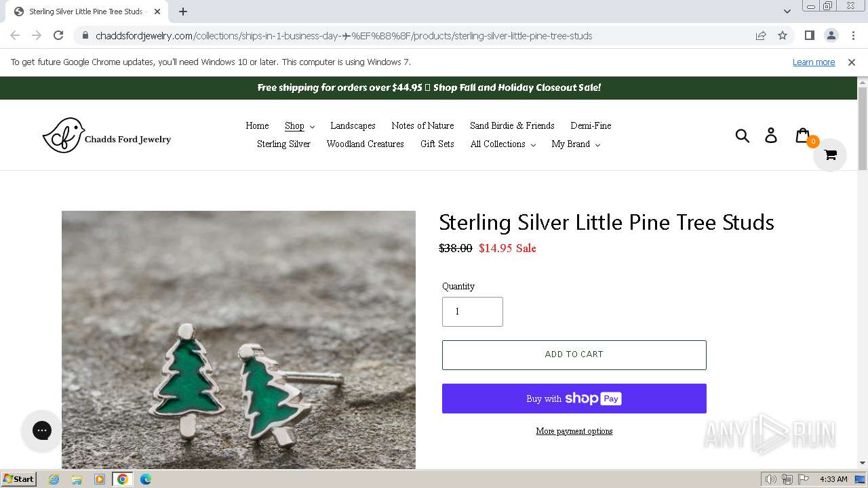Open the site search magnifier icon
This screenshot has width=868, height=488.
point(743,136)
